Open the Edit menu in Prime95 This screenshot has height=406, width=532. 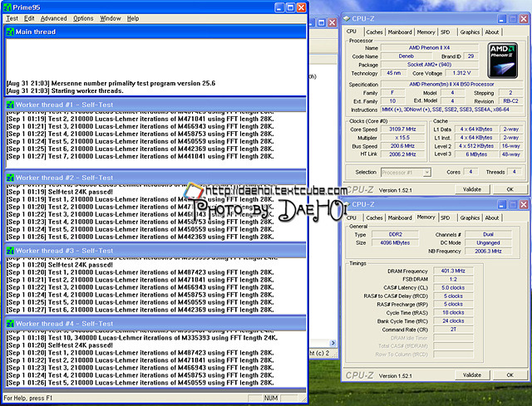coord(29,18)
